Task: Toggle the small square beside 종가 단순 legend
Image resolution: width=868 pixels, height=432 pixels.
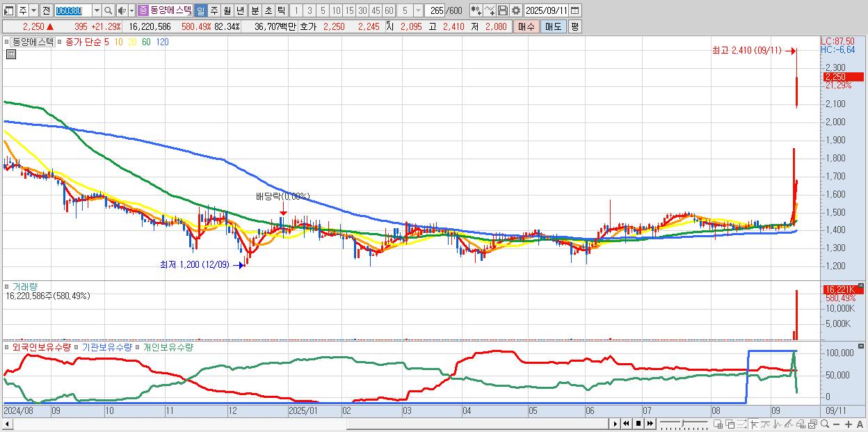Action: coord(61,42)
